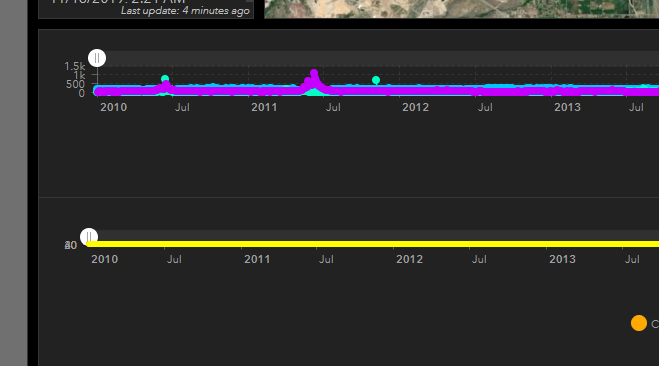The height and width of the screenshot is (366, 659).
Task: Click the '1.5k' y-axis value
Action: [x=74, y=66]
